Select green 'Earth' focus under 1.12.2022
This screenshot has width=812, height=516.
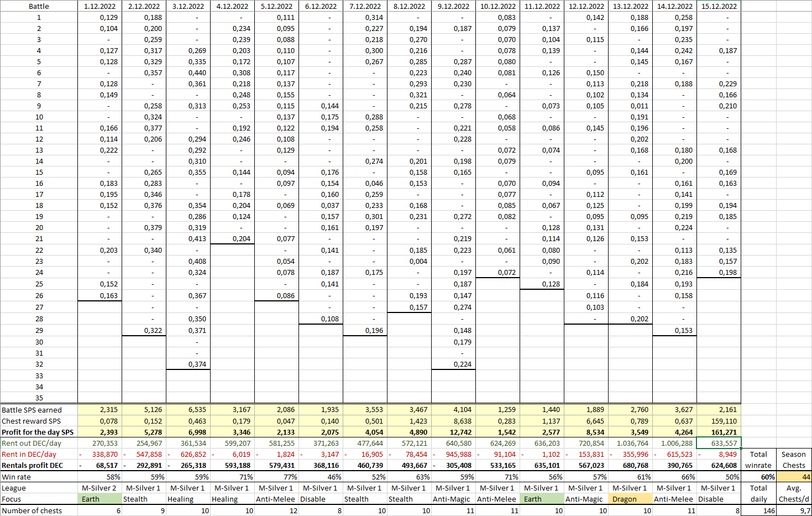click(99, 499)
